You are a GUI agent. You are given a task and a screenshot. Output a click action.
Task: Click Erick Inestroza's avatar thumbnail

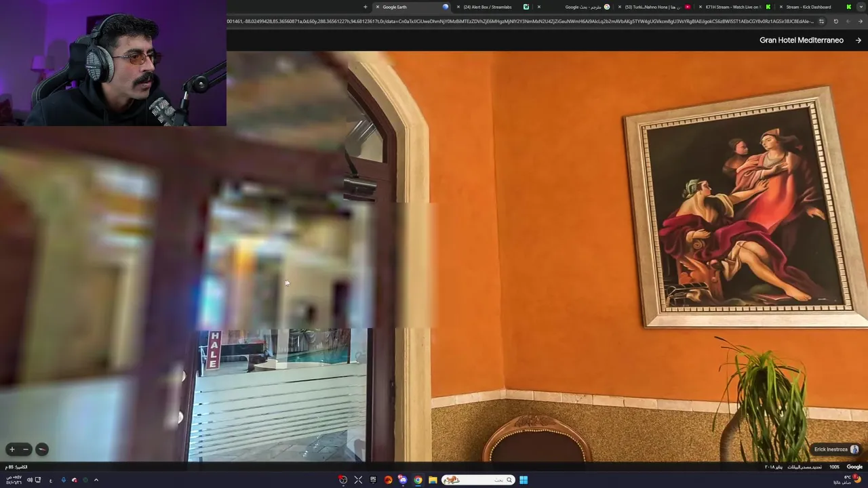(x=854, y=449)
